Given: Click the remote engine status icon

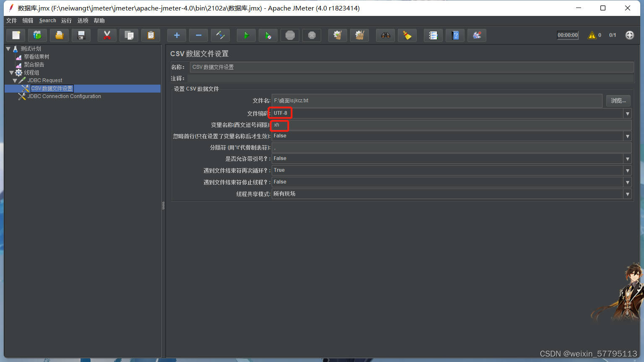Looking at the screenshot, I should click(629, 35).
